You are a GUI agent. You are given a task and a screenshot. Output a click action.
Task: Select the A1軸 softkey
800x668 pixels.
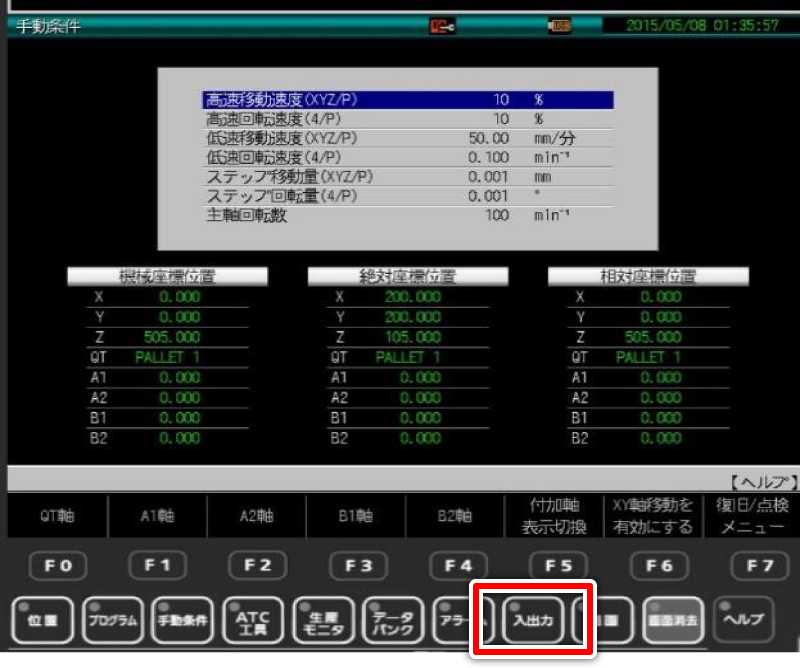tap(157, 517)
